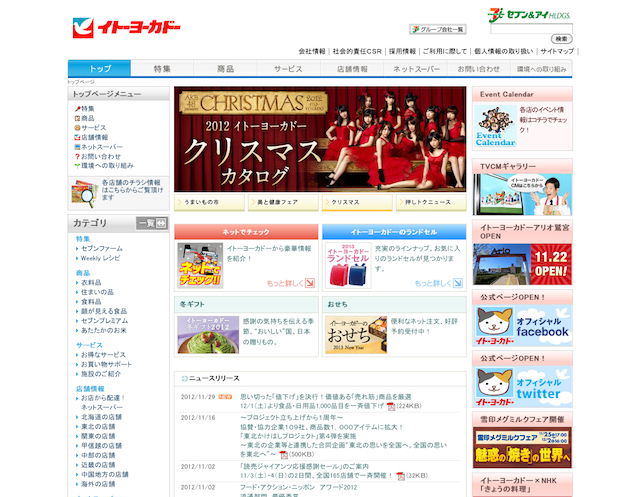Open the お買い物サポート category link
640x497 pixels.
point(106,364)
